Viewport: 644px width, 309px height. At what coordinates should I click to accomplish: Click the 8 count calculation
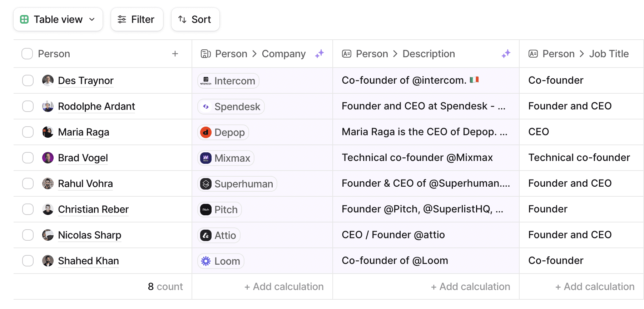coord(165,286)
